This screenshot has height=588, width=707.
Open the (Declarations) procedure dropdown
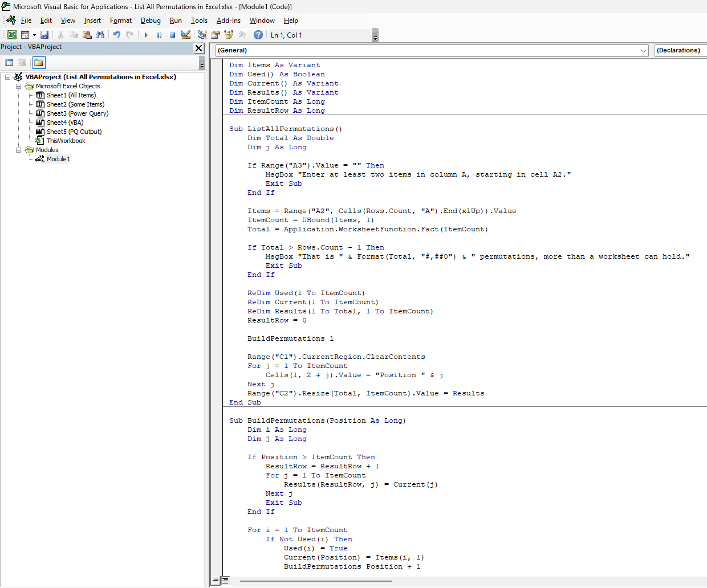coord(681,50)
